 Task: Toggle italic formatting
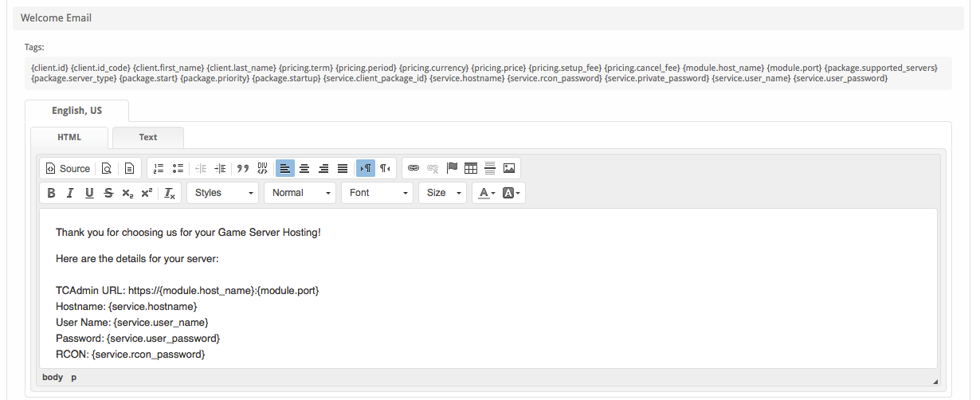pyautogui.click(x=70, y=193)
